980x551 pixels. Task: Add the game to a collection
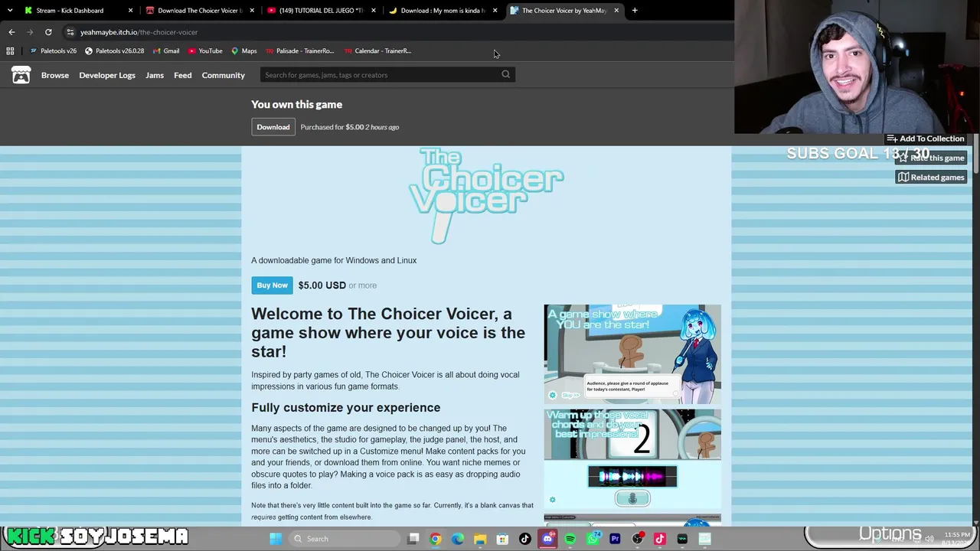926,139
